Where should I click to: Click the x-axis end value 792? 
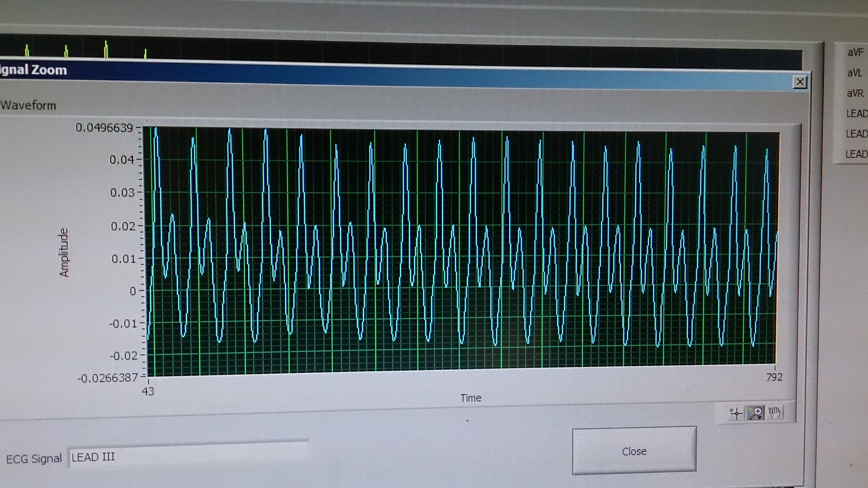[774, 377]
